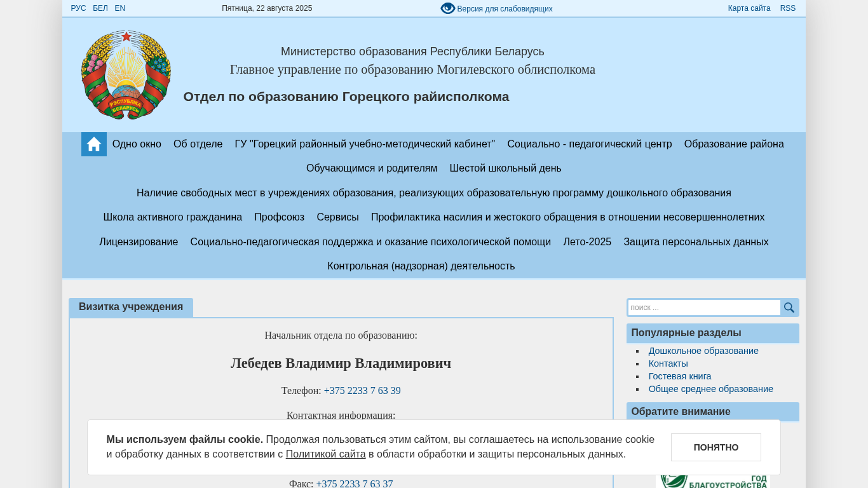Open Дошкольное образование popular link
Screen dimensions: 868x488
703,351
